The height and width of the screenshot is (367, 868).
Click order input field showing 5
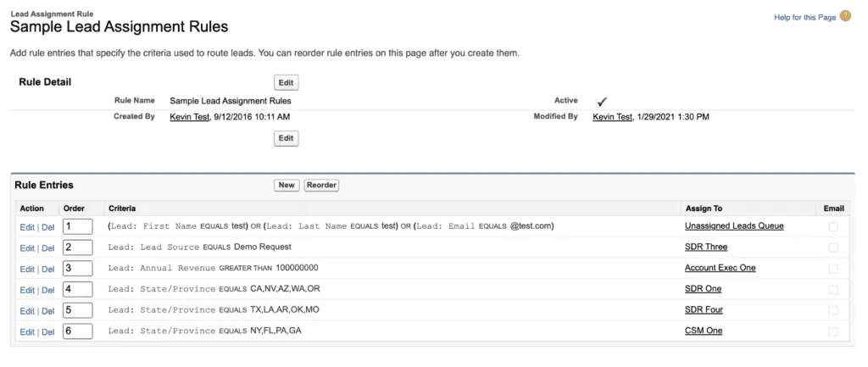click(77, 310)
